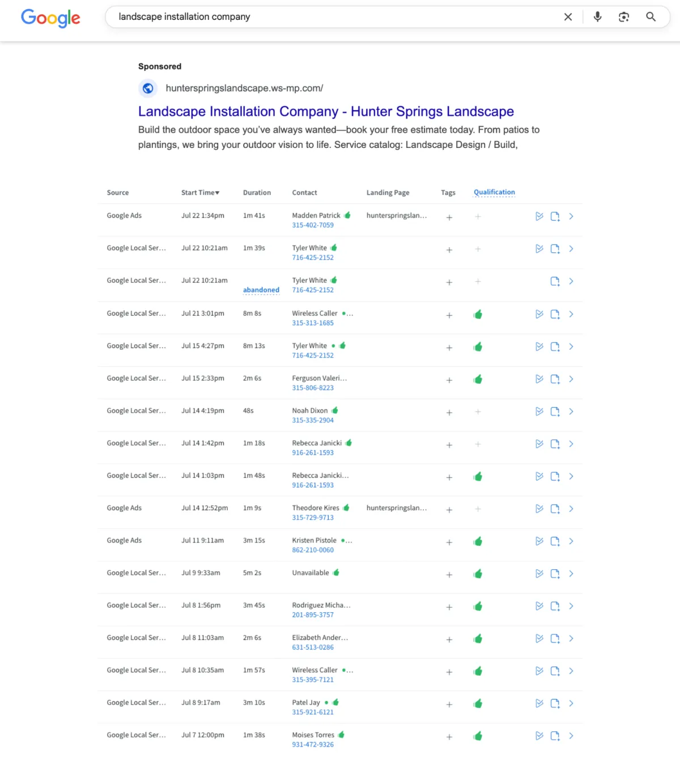The height and width of the screenshot is (784, 680).
Task: Expand details chevron for the Noah Dixon call
Action: [571, 412]
